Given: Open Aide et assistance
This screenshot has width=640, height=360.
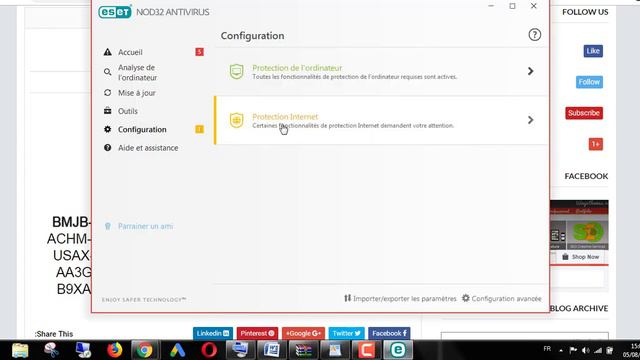Looking at the screenshot, I should [148, 148].
